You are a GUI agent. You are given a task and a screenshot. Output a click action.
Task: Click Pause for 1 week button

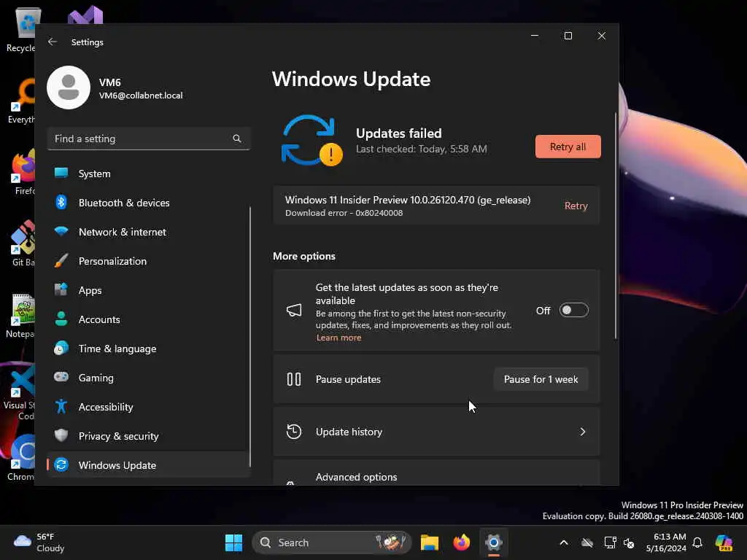541,379
